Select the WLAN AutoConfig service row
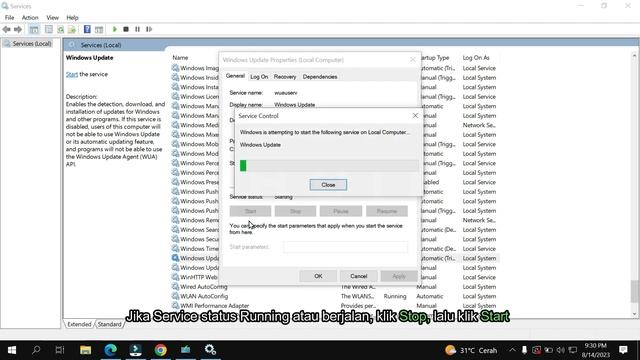640x360 pixels. [x=335, y=296]
